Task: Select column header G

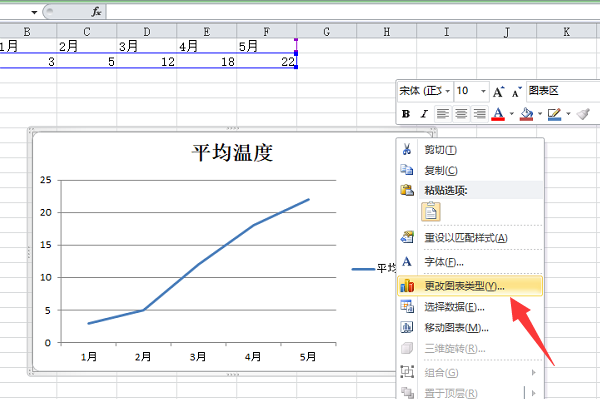Action: tap(326, 32)
